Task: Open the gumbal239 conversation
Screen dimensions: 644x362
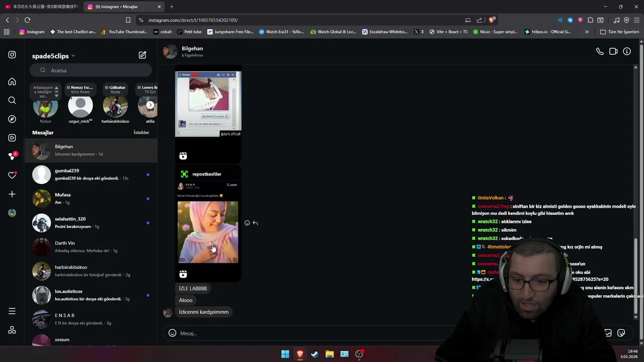Action: click(91, 174)
